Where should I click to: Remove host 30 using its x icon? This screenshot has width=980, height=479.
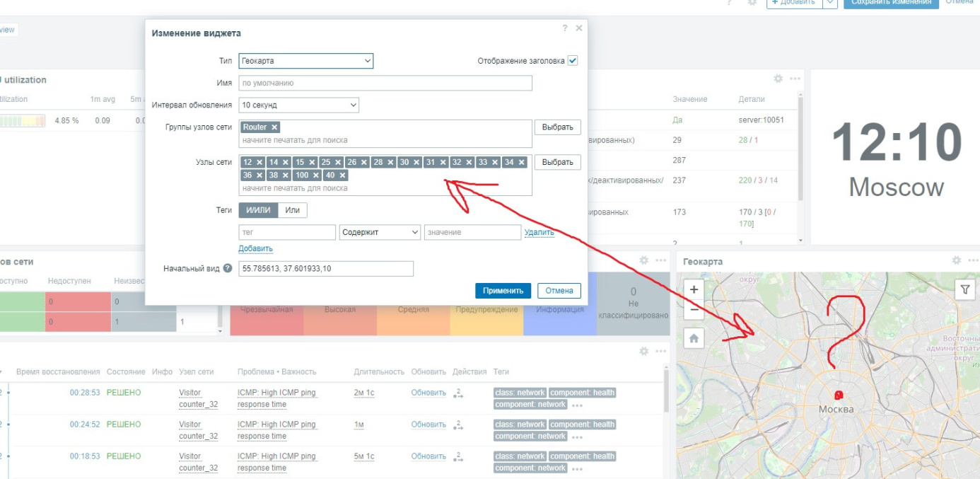pos(416,162)
